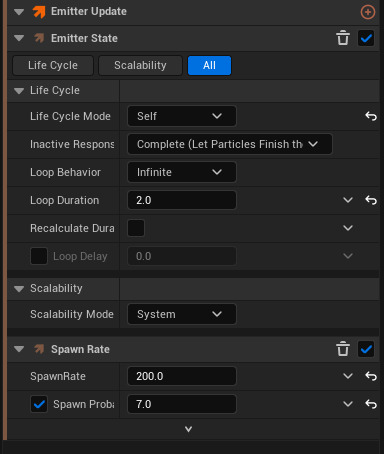Image resolution: width=384 pixels, height=454 pixels.
Task: Click the Emitter Update orange arrow icon
Action: (39, 12)
